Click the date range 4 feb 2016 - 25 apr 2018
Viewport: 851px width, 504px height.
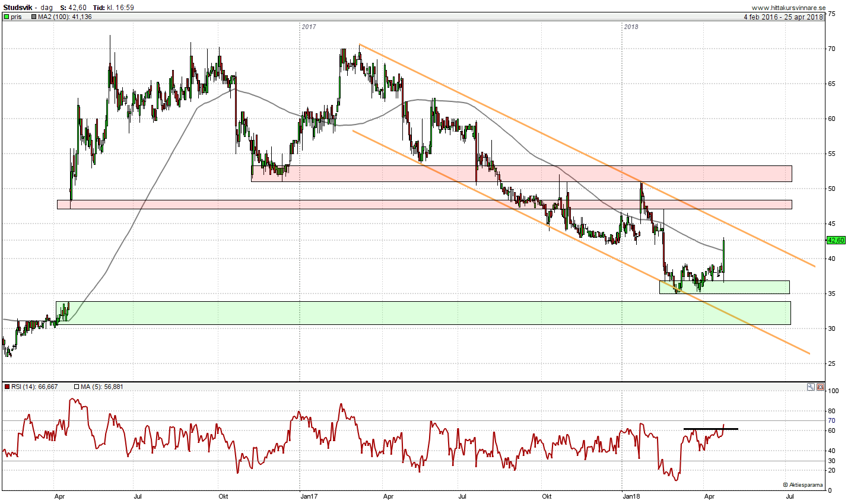point(783,17)
